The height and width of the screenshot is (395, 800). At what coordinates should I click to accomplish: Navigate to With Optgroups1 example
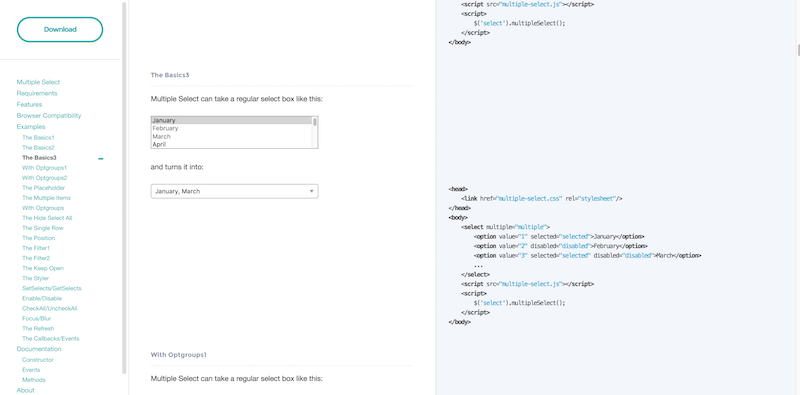coord(44,168)
